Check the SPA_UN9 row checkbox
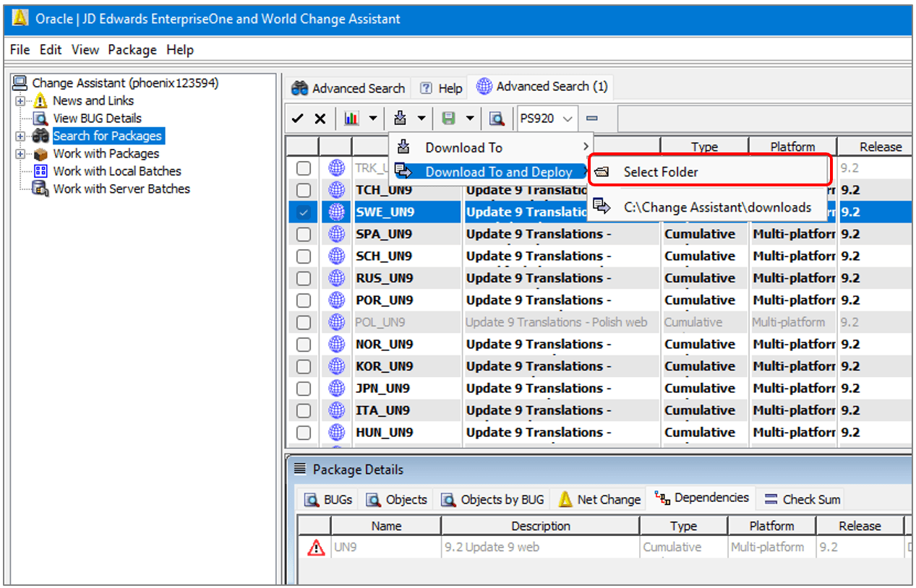The height and width of the screenshot is (588, 916). pyautogui.click(x=304, y=234)
